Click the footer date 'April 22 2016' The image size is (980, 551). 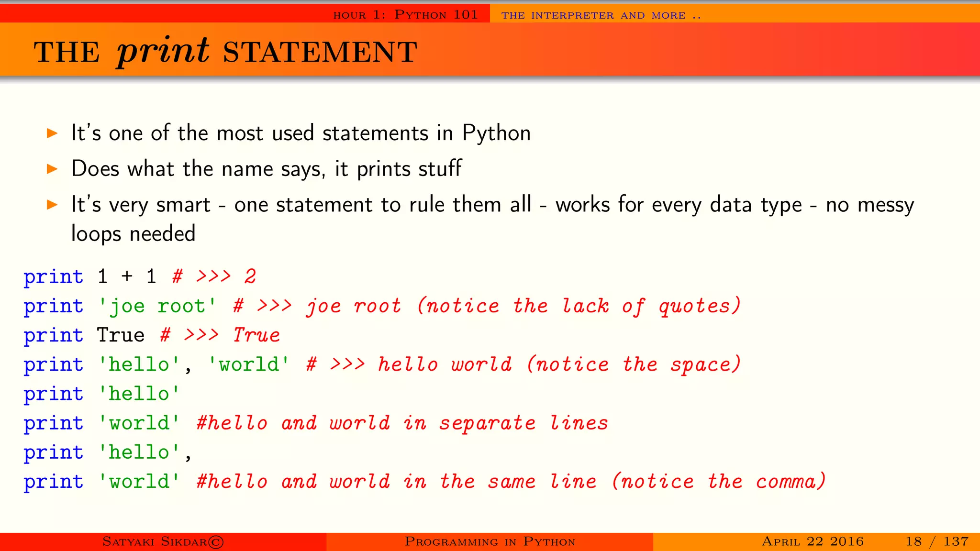click(x=813, y=541)
